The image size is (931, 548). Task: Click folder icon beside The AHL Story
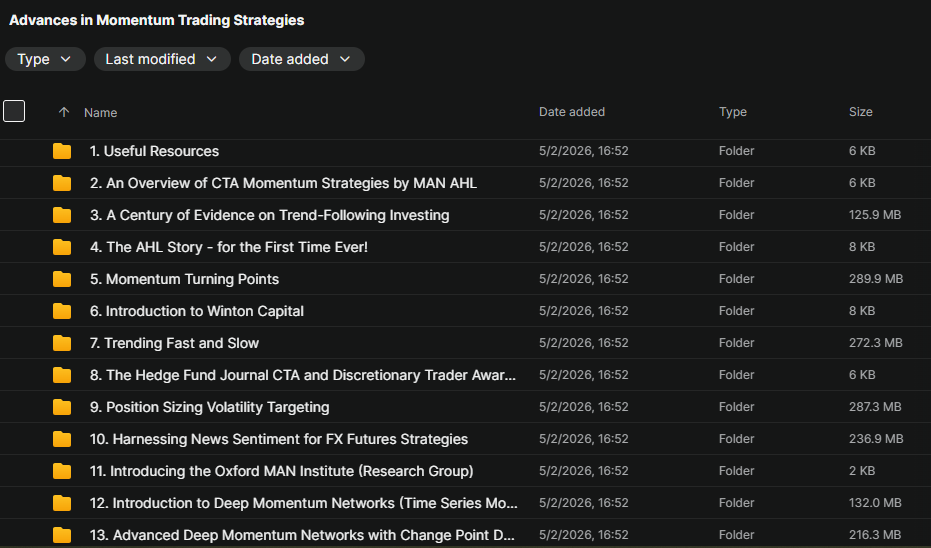pos(62,248)
